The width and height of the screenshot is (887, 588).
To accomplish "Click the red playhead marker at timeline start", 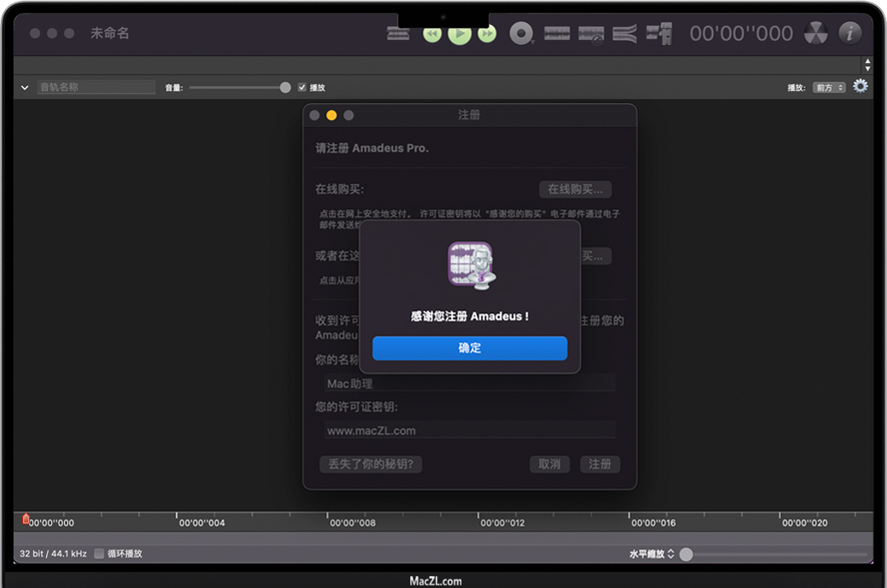I will (x=26, y=518).
